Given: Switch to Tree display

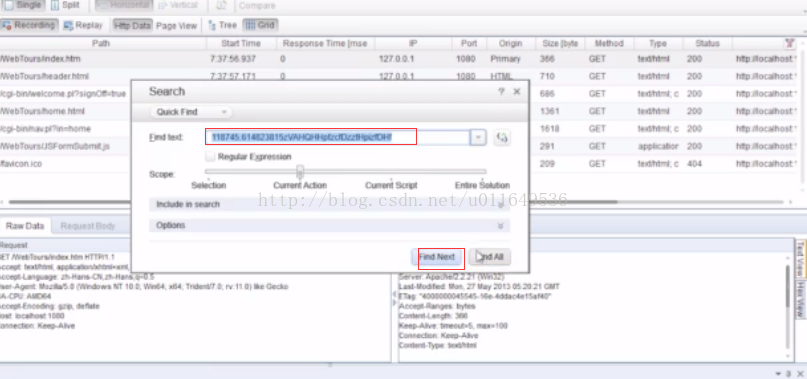Looking at the screenshot, I should click(222, 25).
